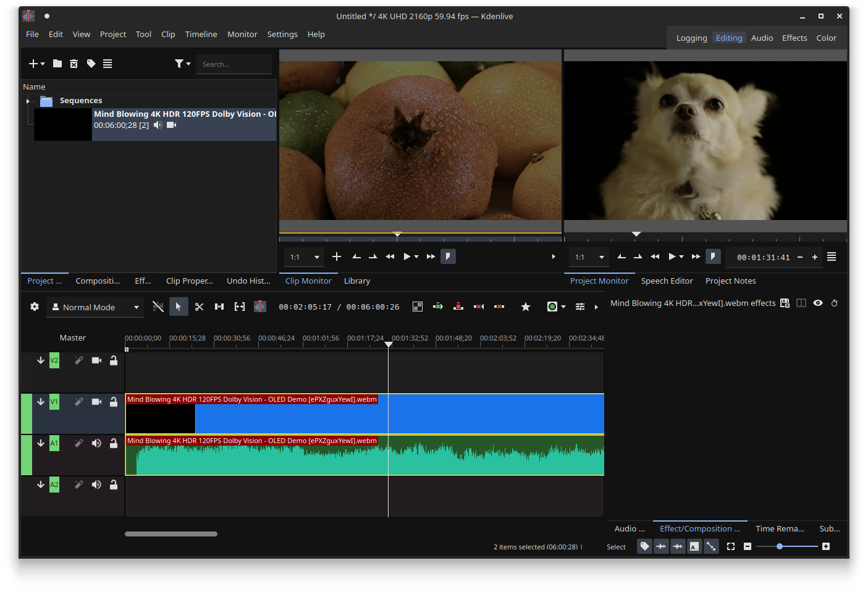Expand the Sequences folder

(28, 101)
